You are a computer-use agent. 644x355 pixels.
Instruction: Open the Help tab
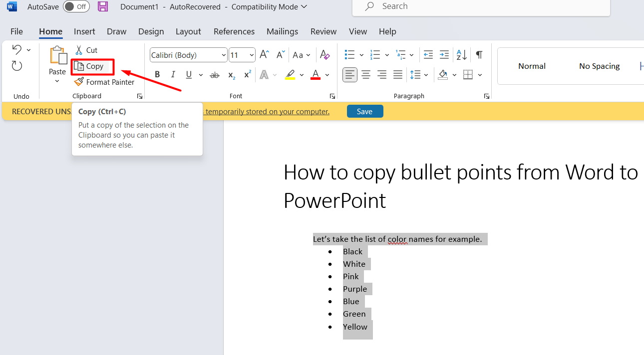(x=387, y=31)
